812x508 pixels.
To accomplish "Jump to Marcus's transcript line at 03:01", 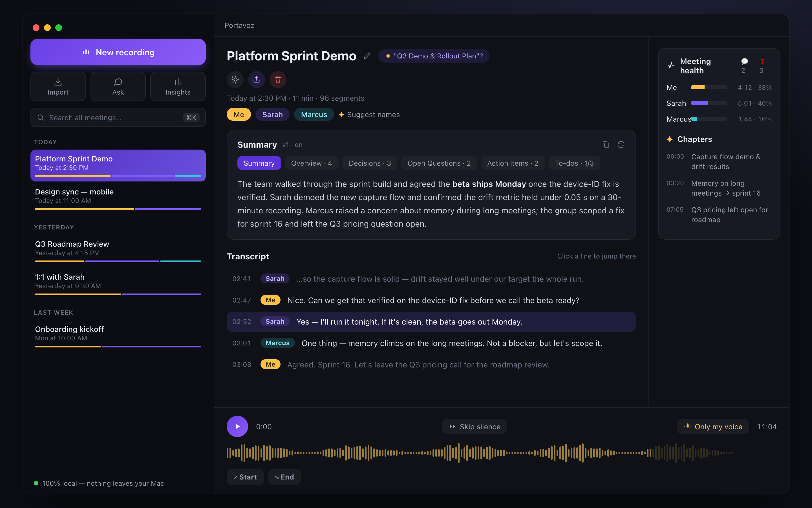I will tap(431, 343).
